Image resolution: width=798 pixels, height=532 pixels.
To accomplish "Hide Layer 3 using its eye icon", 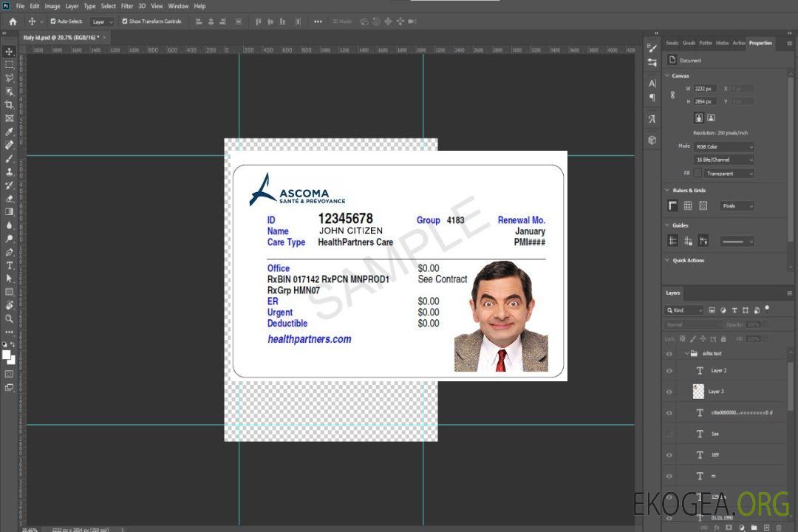I will pyautogui.click(x=669, y=392).
